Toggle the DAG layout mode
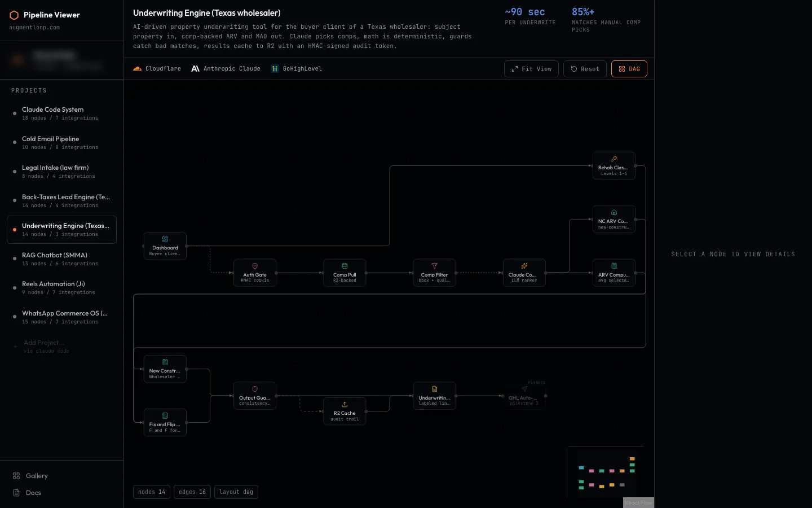This screenshot has width=812, height=508. (629, 69)
